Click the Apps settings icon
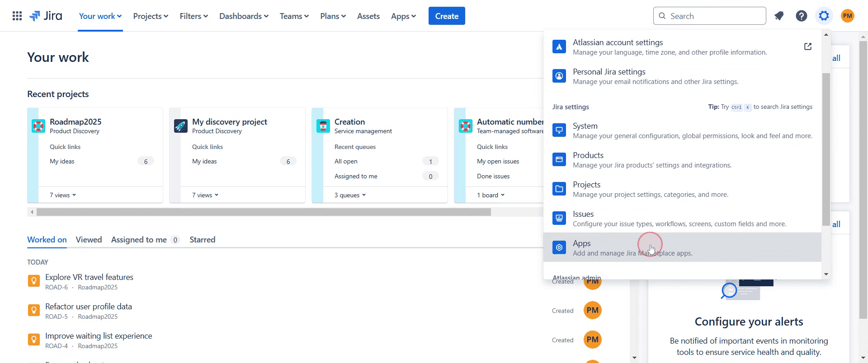The image size is (868, 363). point(559,247)
